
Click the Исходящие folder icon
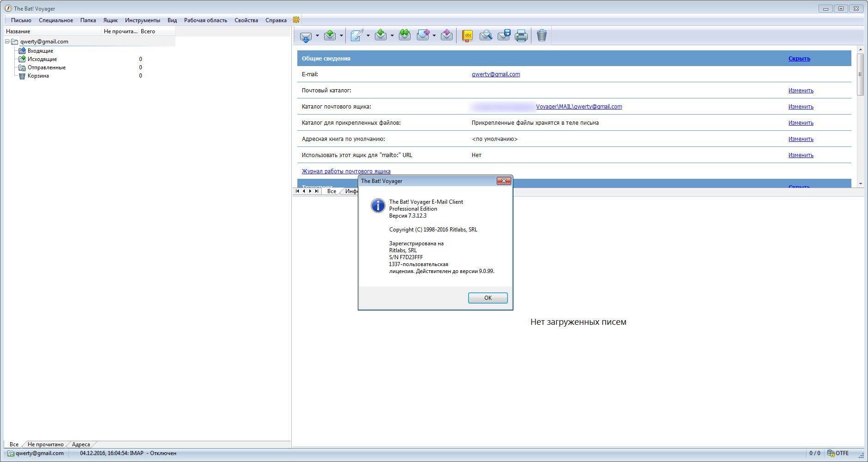point(22,59)
